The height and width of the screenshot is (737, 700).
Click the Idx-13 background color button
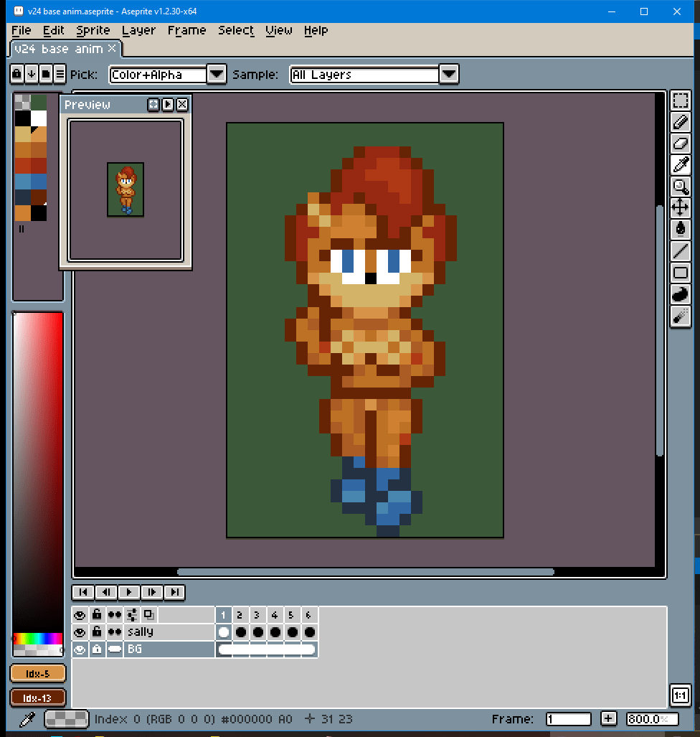click(x=38, y=698)
